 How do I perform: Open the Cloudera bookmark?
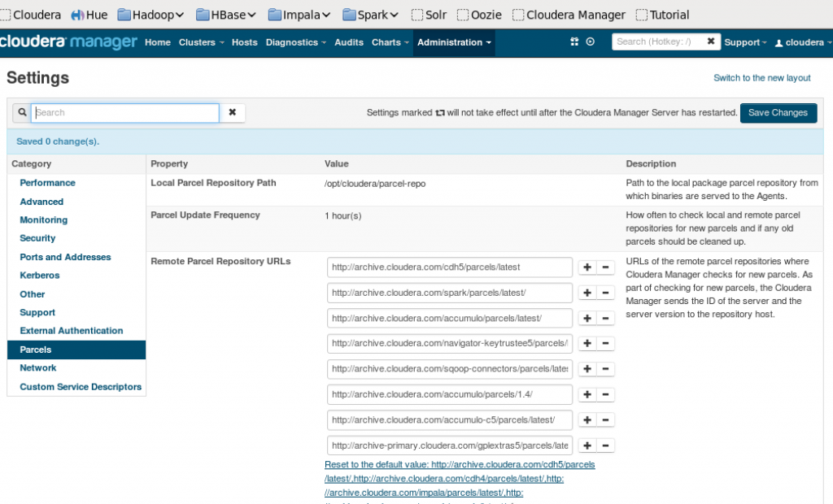[x=31, y=15]
